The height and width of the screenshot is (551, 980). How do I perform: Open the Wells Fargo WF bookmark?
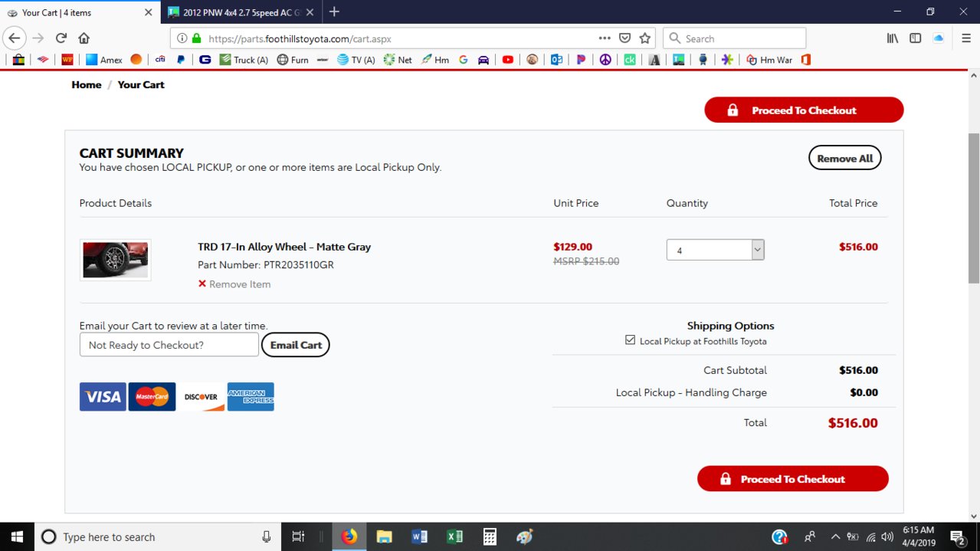[67, 60]
